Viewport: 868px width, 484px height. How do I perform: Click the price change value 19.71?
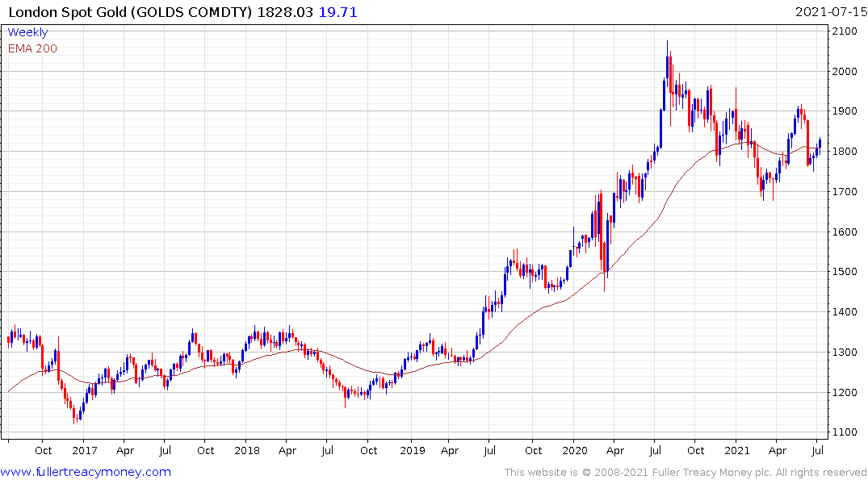coord(338,11)
